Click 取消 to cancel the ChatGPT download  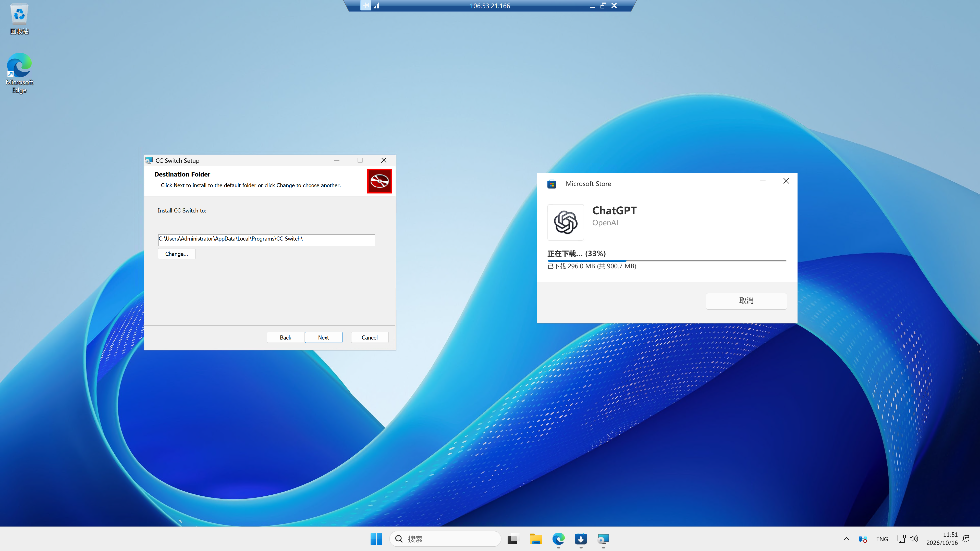point(746,301)
